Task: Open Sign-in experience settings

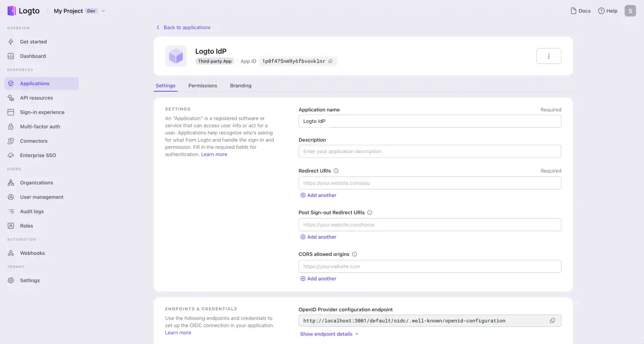Action: [x=11, y=112]
